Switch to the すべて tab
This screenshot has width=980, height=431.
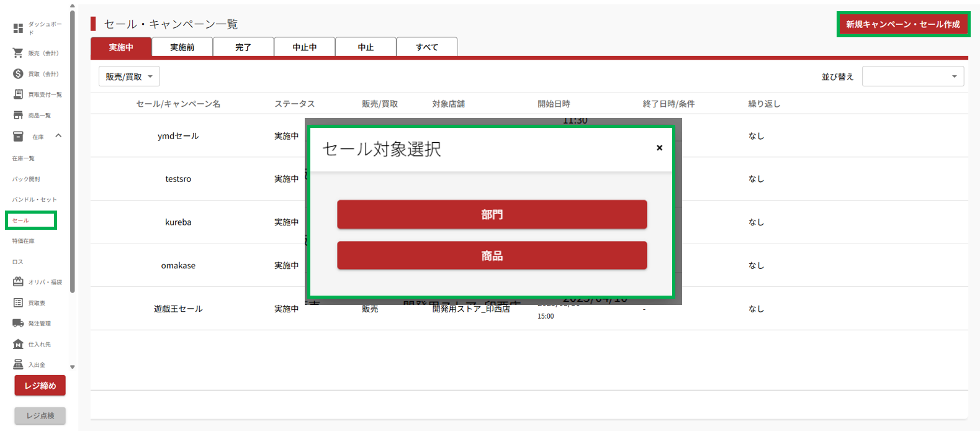tap(426, 47)
